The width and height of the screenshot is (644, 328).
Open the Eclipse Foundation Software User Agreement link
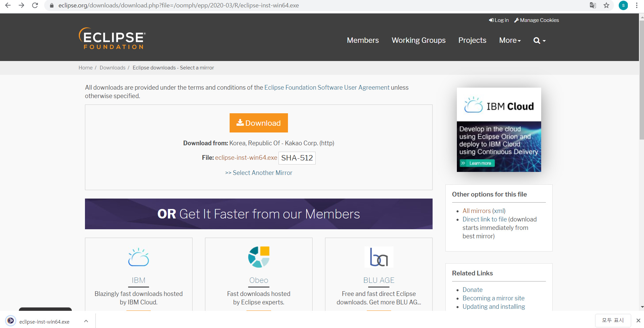pos(327,88)
